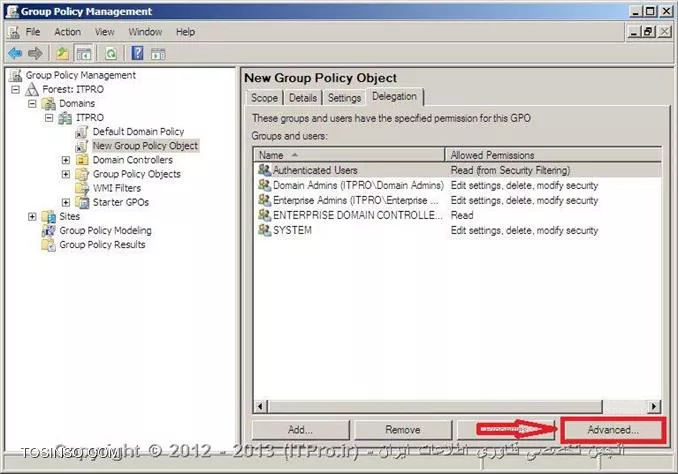Open the View menu

point(105,32)
